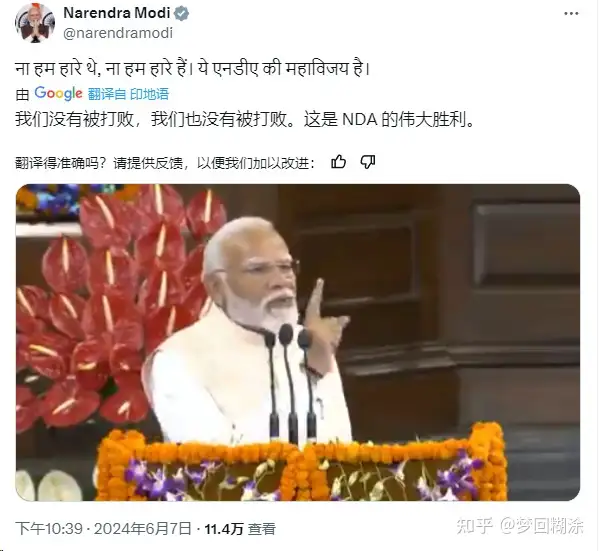Click the 知乎 @梦回糊涂 watermark

click(520, 526)
